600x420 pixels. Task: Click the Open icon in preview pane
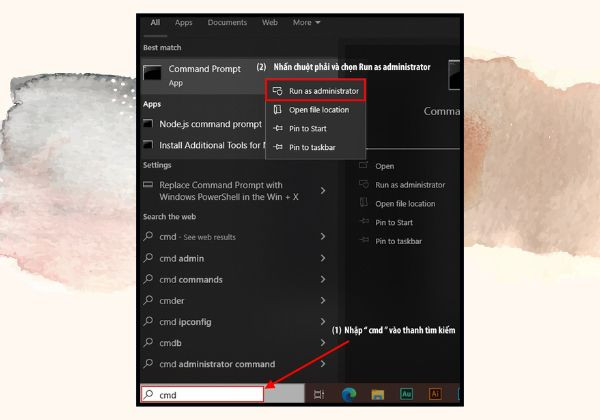[x=364, y=165]
